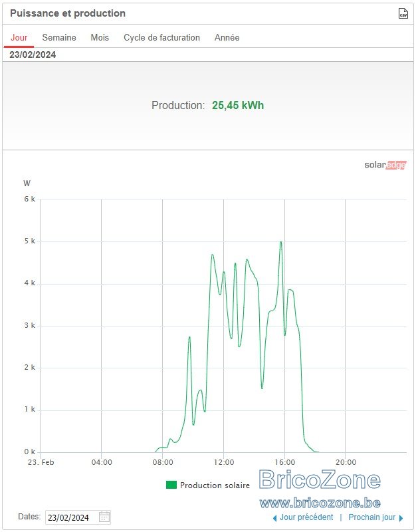
Task: Select the Année tab
Action: coord(227,37)
